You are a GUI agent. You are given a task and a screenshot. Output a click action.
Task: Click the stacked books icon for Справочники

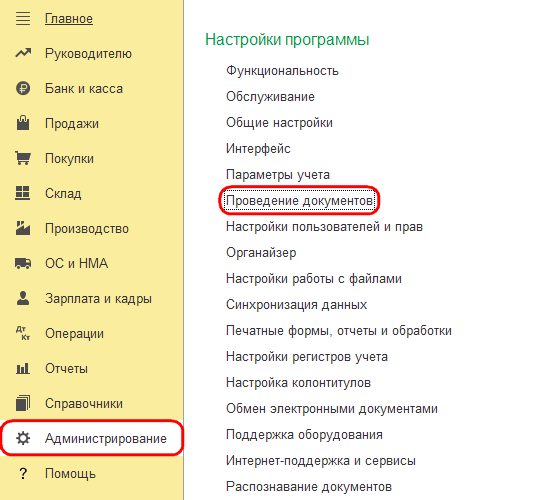(23, 403)
